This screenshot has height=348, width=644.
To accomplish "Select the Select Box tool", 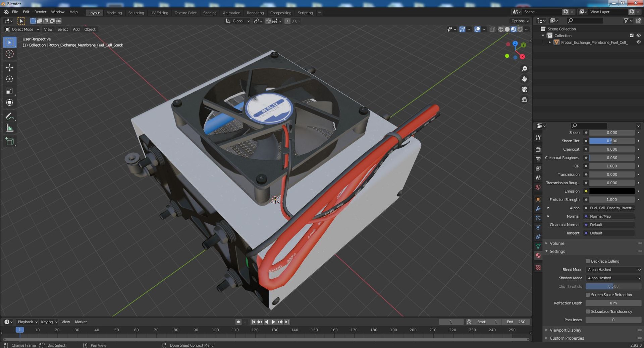I will tap(10, 42).
